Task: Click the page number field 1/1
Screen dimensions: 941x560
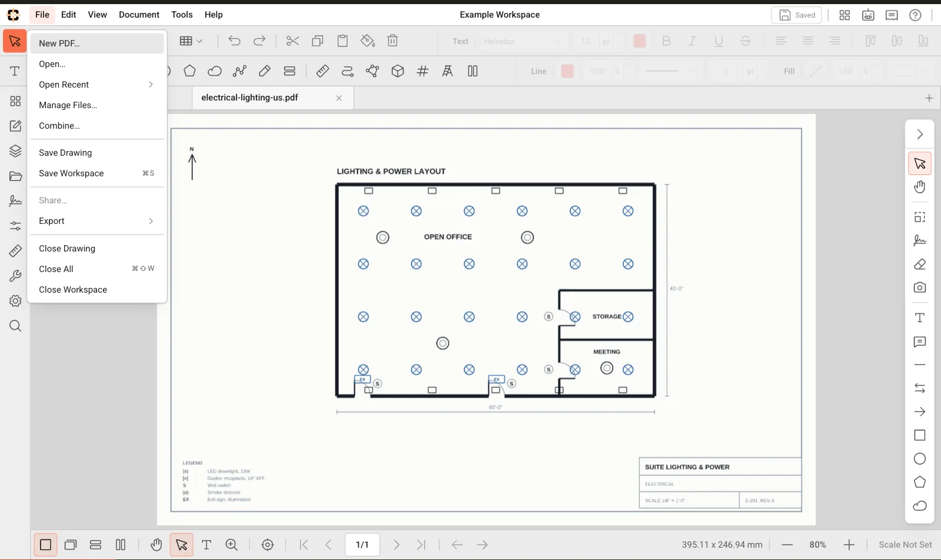Action: click(x=362, y=545)
